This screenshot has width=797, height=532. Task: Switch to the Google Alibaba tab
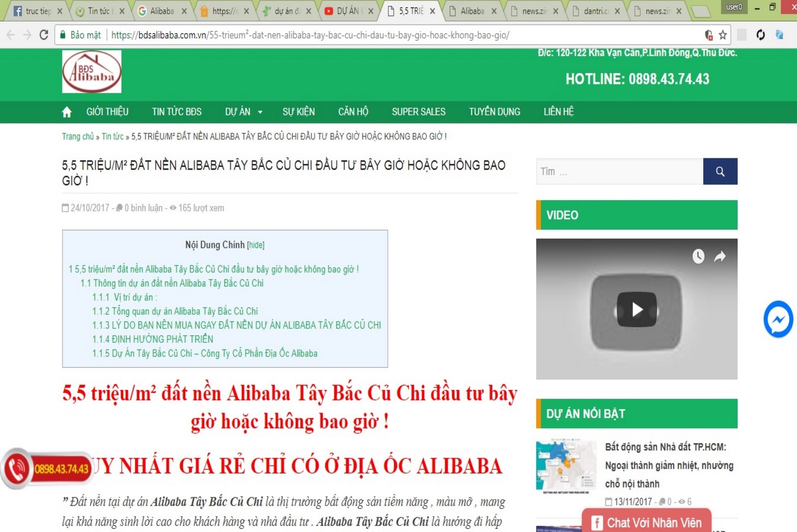[161, 11]
